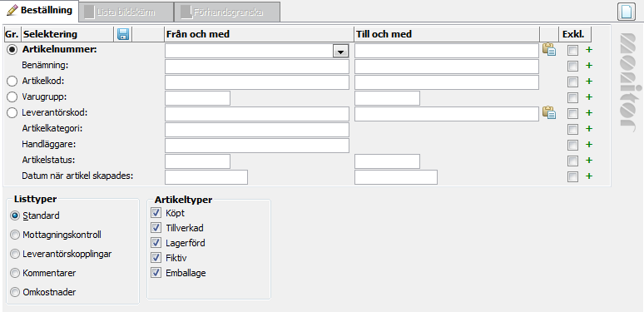Click the Benämning from-field input
This screenshot has height=312, width=644.
click(x=257, y=67)
